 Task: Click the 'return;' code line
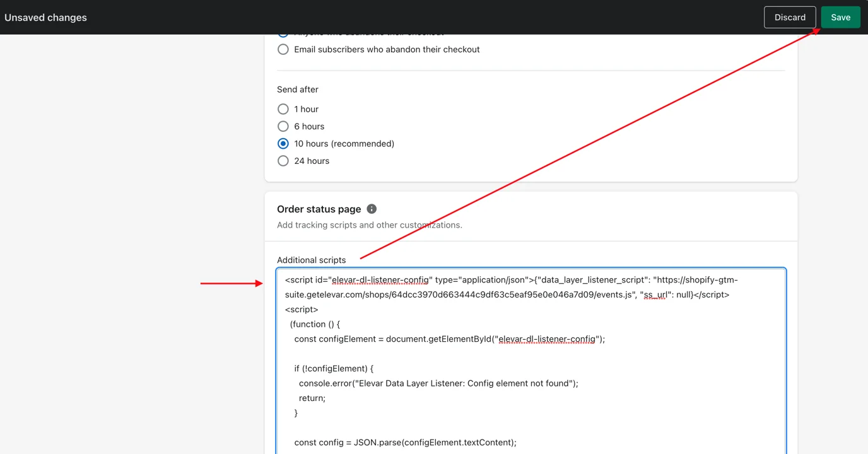312,398
